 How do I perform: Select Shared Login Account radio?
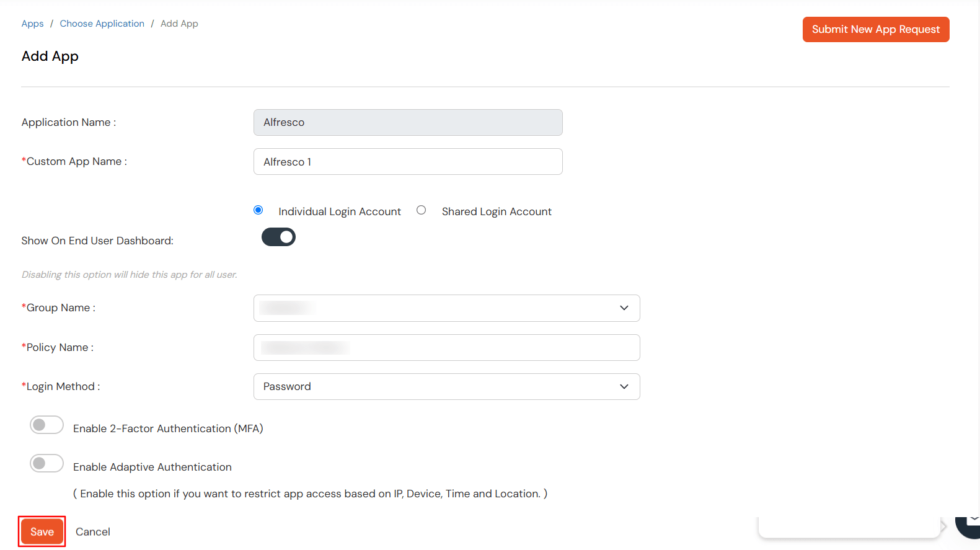[x=422, y=210]
